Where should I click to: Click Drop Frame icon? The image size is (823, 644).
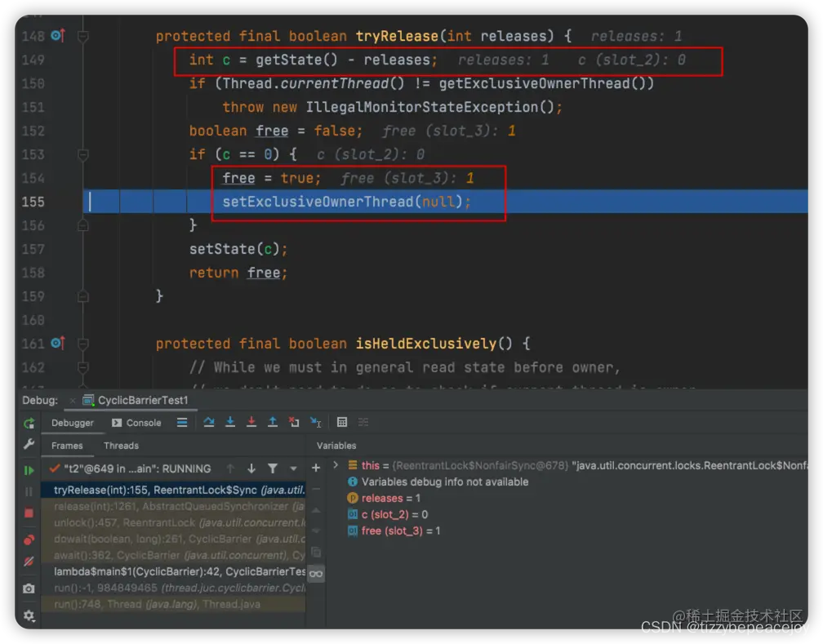click(294, 422)
